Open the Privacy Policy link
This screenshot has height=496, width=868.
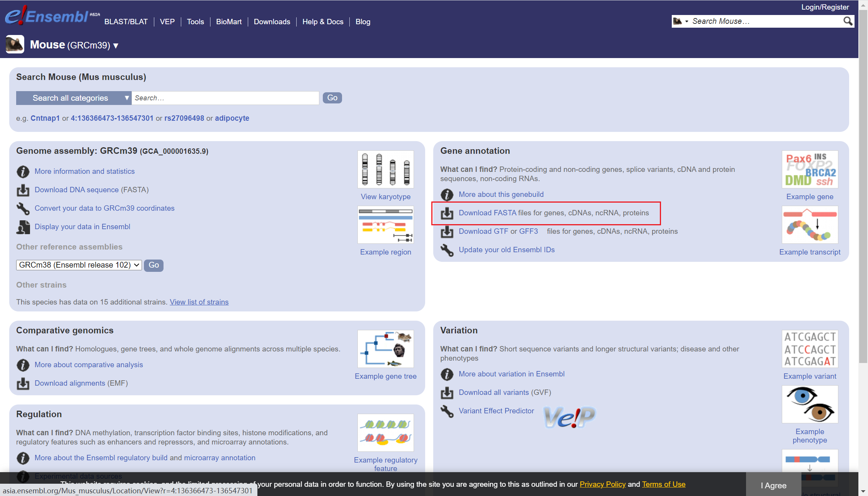[603, 484]
